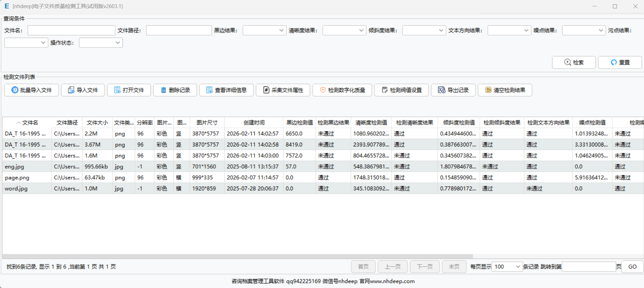Click the 下一页 next page button

click(425, 267)
